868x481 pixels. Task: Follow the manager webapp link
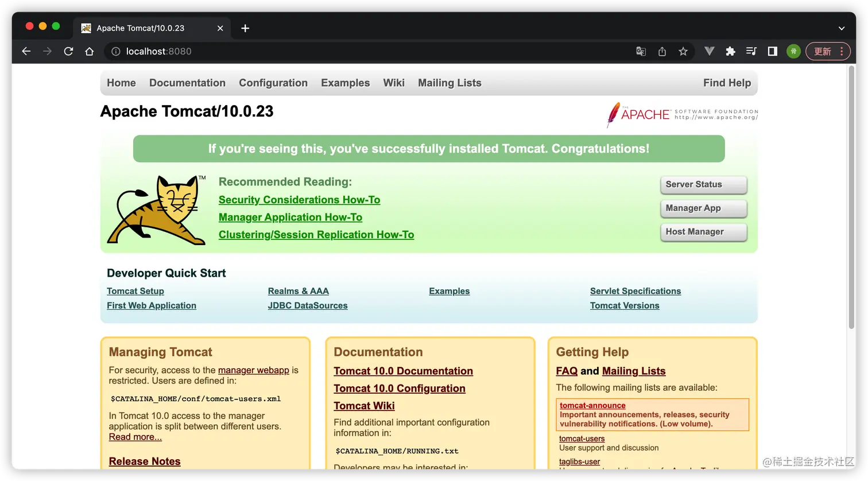[254, 370]
